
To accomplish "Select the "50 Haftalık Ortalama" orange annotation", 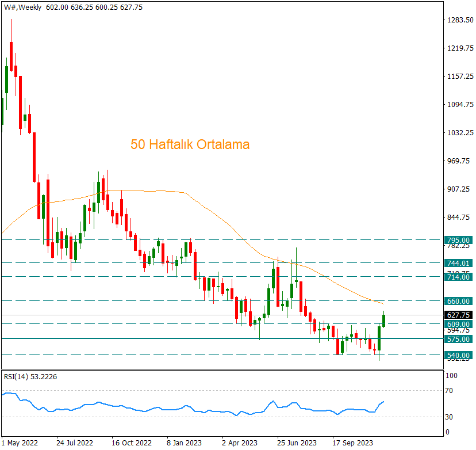I will [x=190, y=144].
